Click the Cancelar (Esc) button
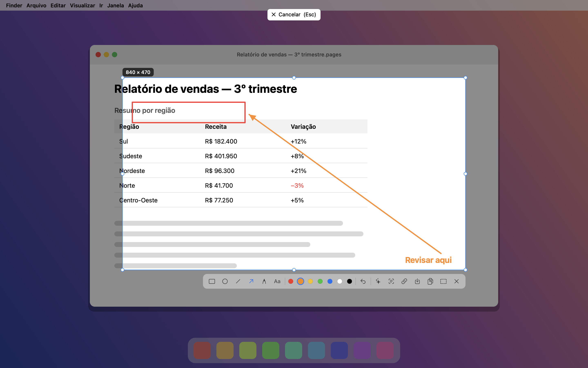Viewport: 588px width, 368px height. (294, 15)
